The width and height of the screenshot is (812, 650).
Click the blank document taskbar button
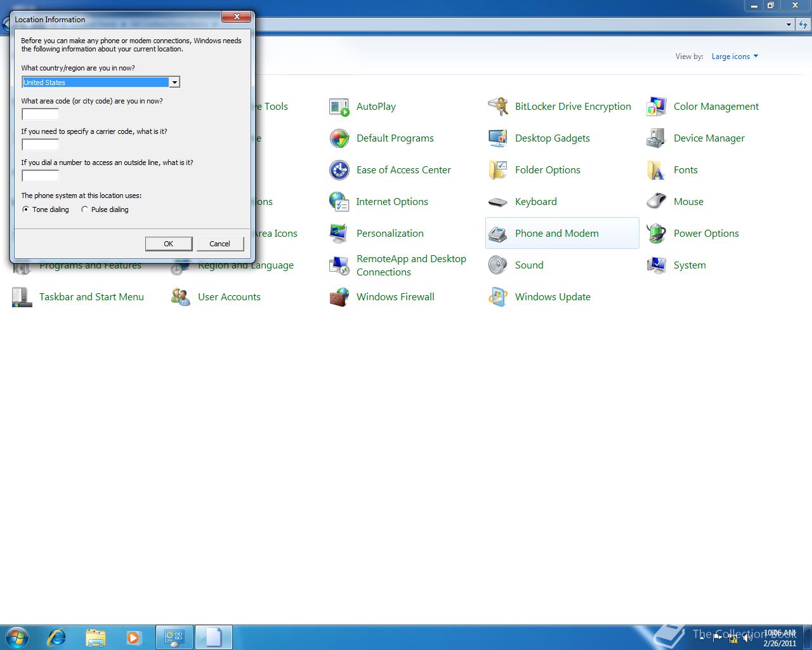pyautogui.click(x=214, y=637)
